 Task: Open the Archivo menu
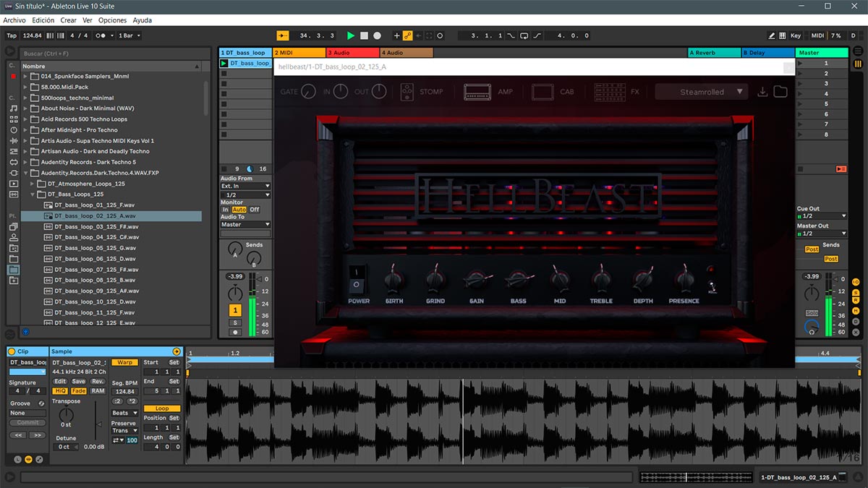click(x=14, y=20)
